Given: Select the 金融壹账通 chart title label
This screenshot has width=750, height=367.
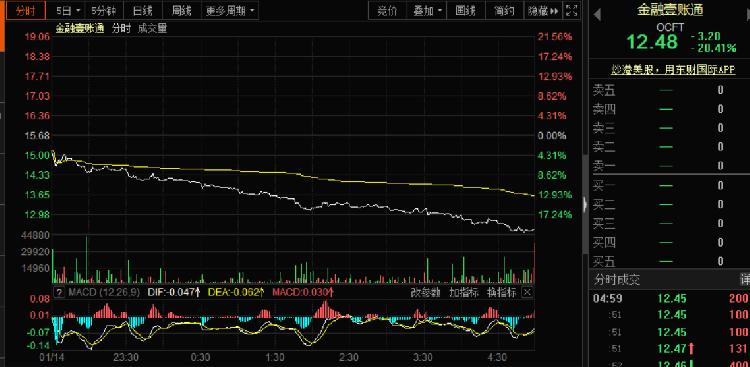Looking at the screenshot, I should pos(80,28).
